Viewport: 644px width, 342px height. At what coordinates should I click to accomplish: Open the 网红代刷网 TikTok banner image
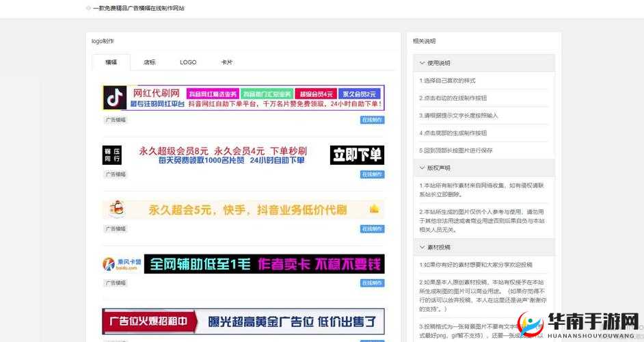coord(243,97)
